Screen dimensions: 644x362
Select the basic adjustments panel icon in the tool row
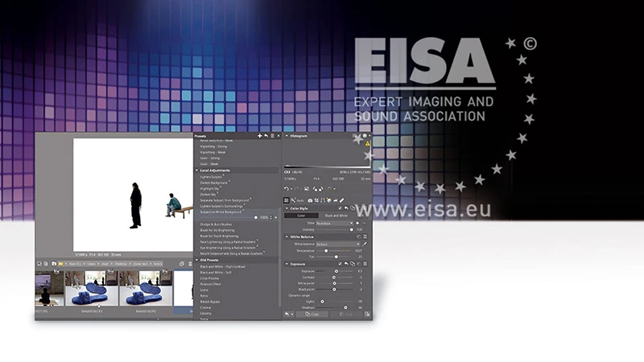coord(287,200)
